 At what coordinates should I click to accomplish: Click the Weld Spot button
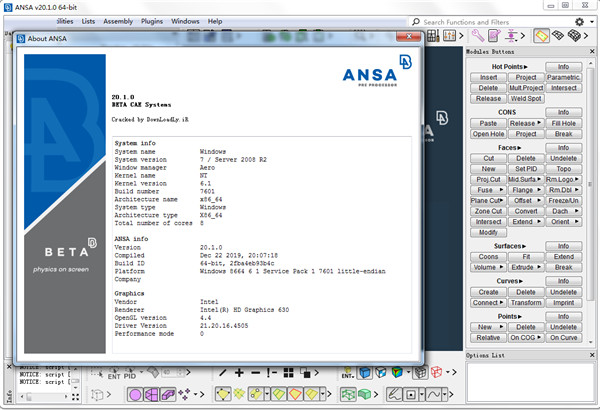pyautogui.click(x=526, y=99)
